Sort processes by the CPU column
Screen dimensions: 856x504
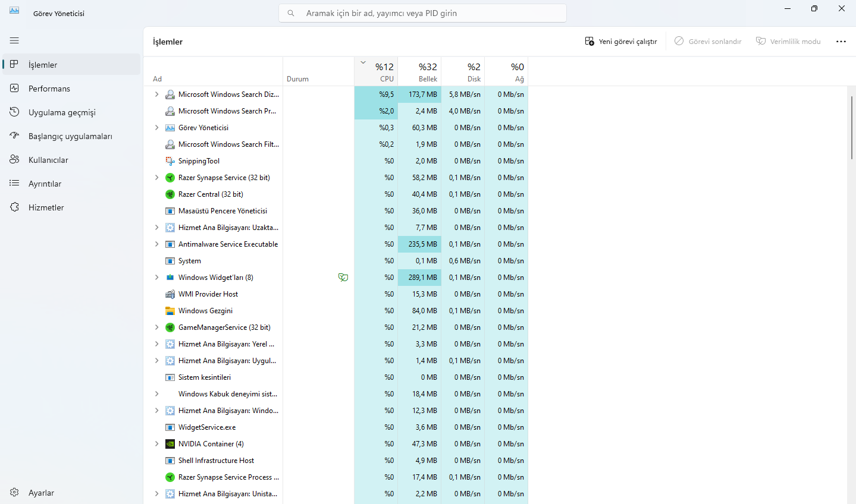376,71
